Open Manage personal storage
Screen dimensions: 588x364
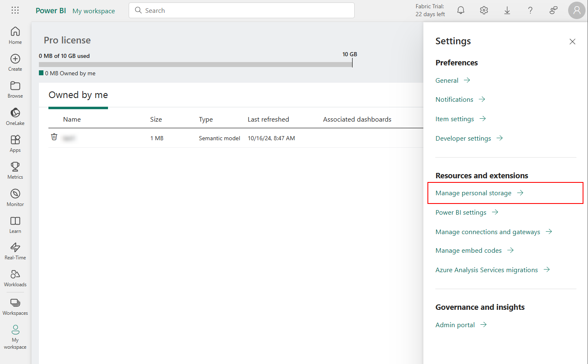(473, 193)
